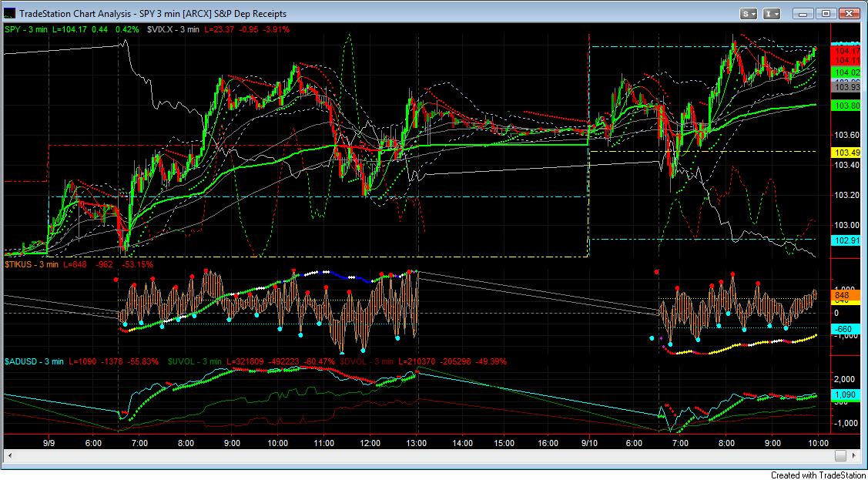Select the $TIKUS - 3 min label
This screenshot has height=480, width=868.
click(31, 264)
